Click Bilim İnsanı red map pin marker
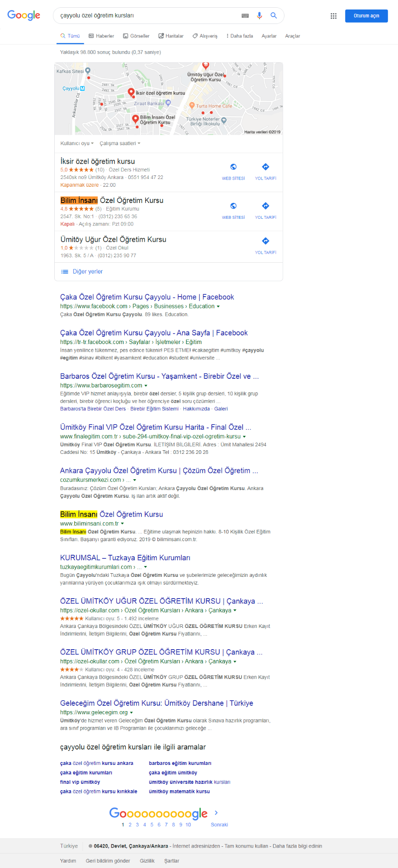 (x=135, y=119)
